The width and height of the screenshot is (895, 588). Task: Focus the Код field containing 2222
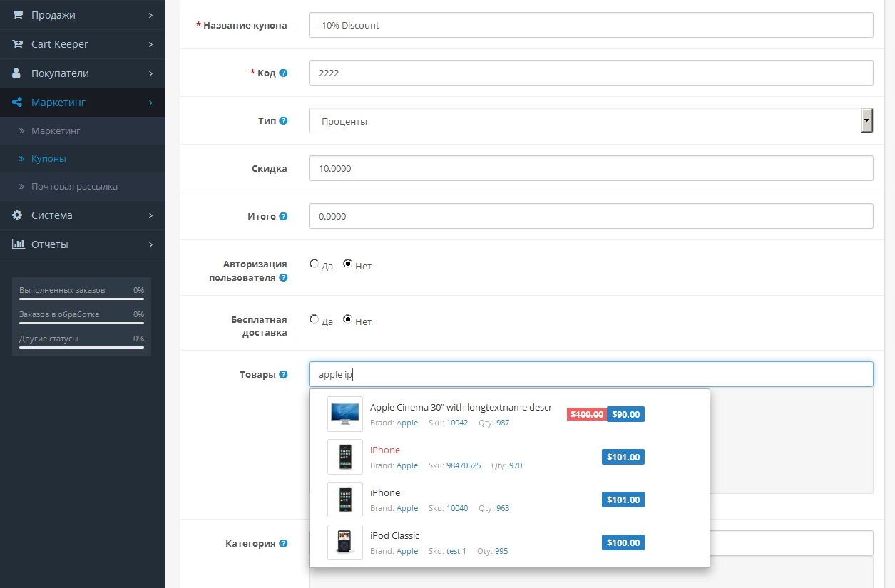point(591,73)
